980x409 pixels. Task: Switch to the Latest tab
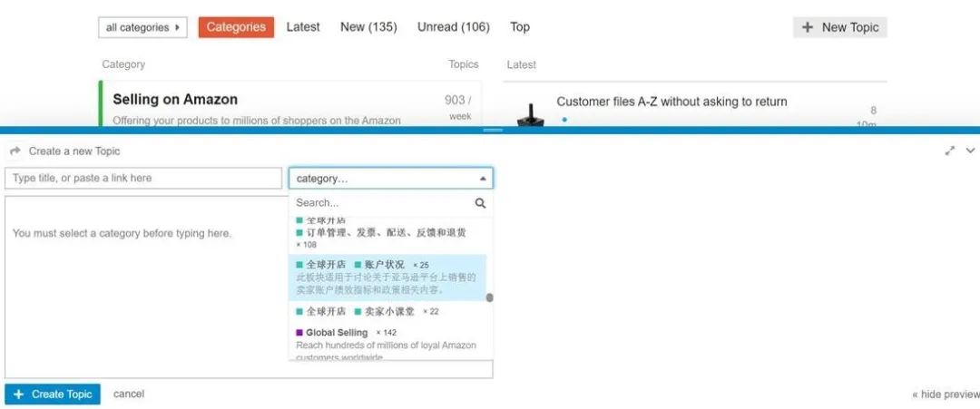(303, 27)
